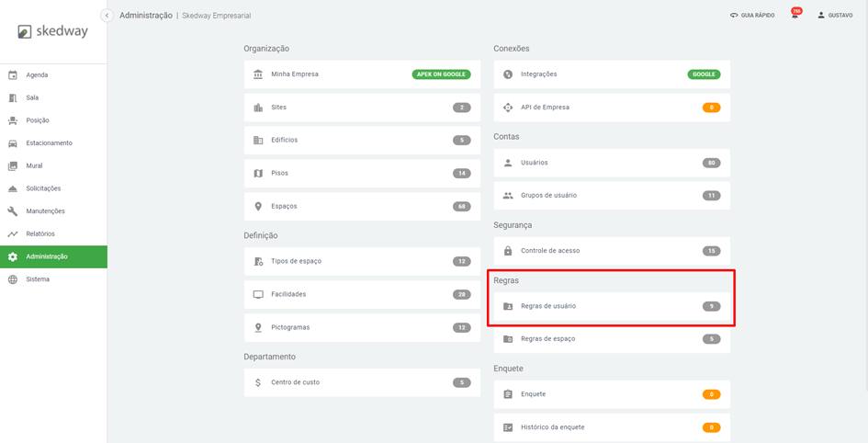Select the Skedway Empresarial breadcrumb
The height and width of the screenshot is (443, 868).
tap(216, 16)
